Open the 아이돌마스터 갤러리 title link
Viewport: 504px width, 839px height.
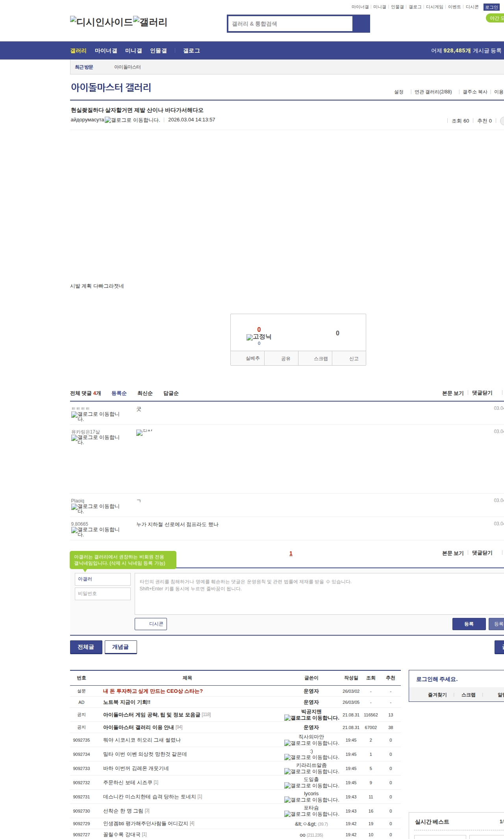pos(111,87)
